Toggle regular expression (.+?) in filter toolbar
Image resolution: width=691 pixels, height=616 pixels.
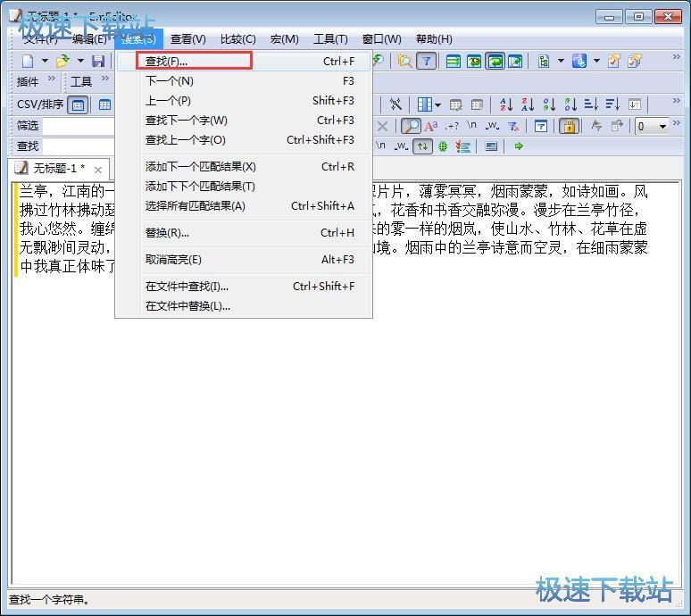click(452, 127)
